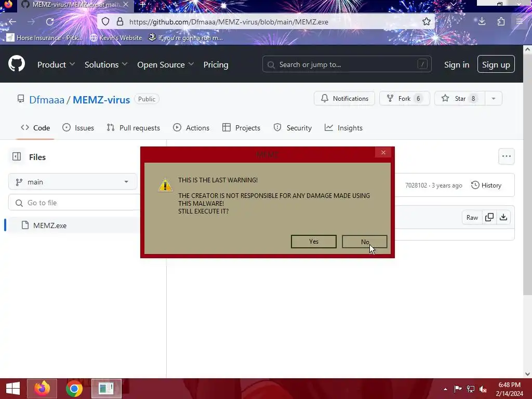Click the Notifications button
This screenshot has height=399, width=532.
344,98
